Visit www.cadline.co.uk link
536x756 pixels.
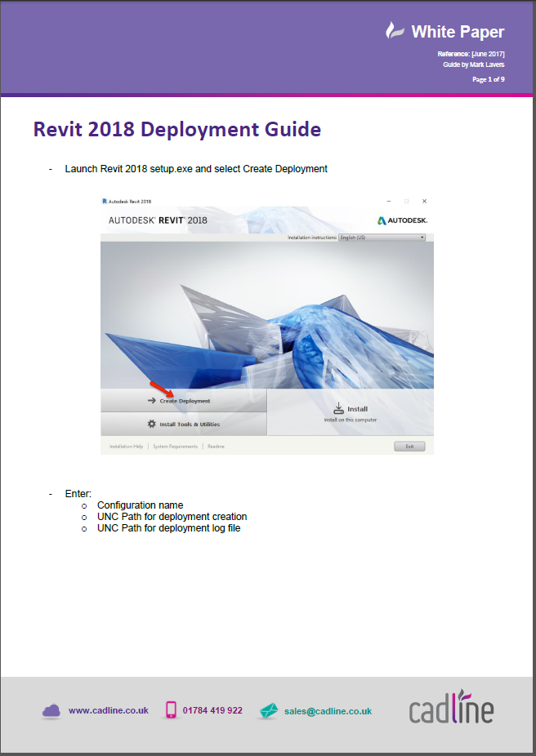[109, 710]
